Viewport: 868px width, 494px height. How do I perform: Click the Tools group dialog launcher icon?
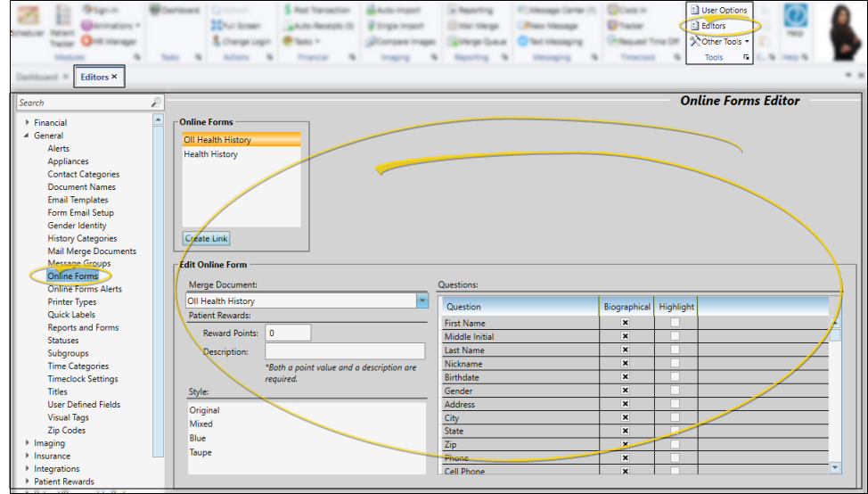(x=746, y=56)
